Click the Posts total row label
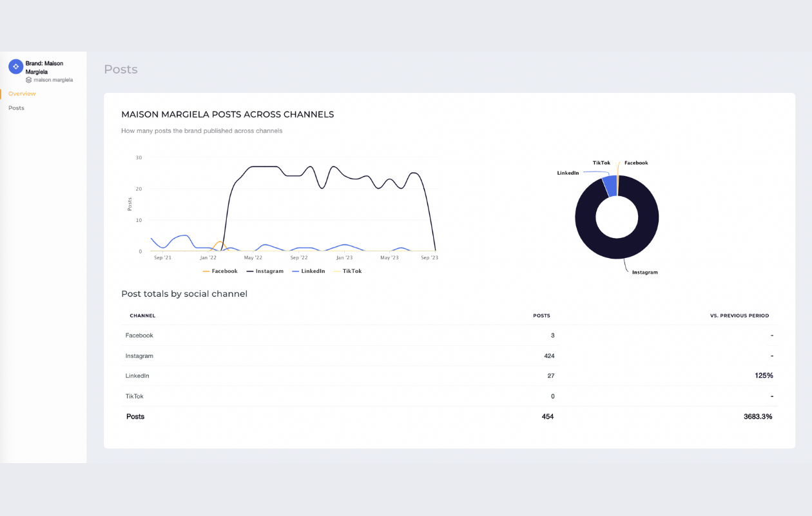 [x=135, y=417]
